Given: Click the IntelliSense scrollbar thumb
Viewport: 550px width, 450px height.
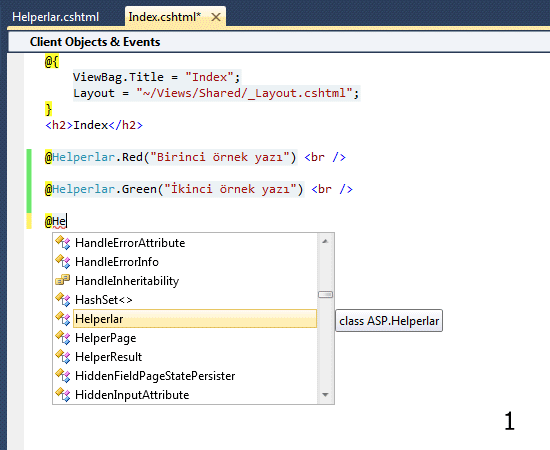Looking at the screenshot, I should (x=325, y=295).
